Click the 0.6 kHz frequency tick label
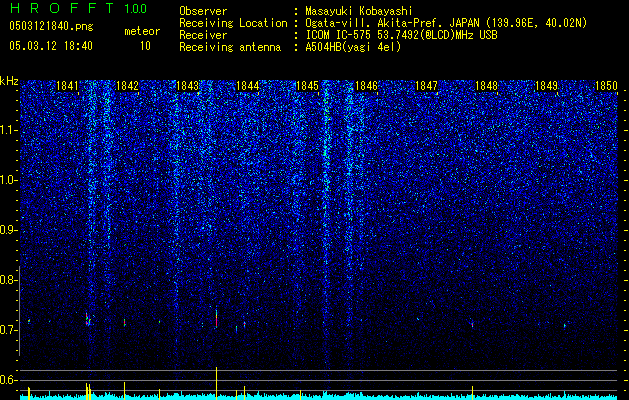Viewport: 629px width, 400px height. pos(9,380)
